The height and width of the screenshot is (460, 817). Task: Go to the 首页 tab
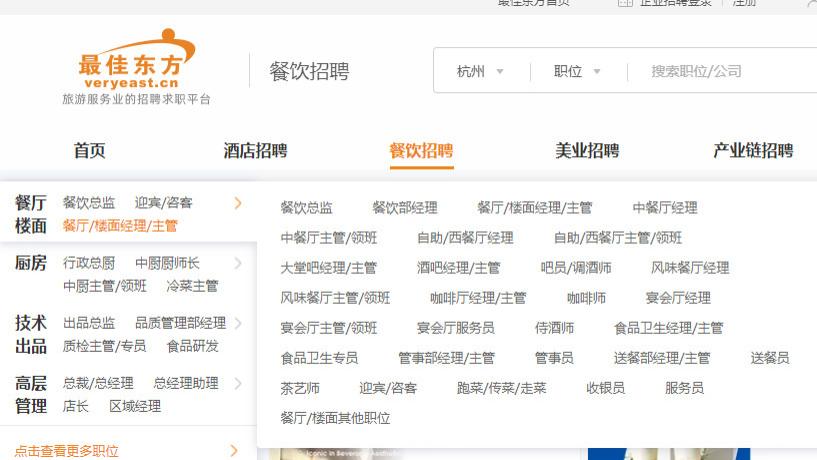pos(90,151)
